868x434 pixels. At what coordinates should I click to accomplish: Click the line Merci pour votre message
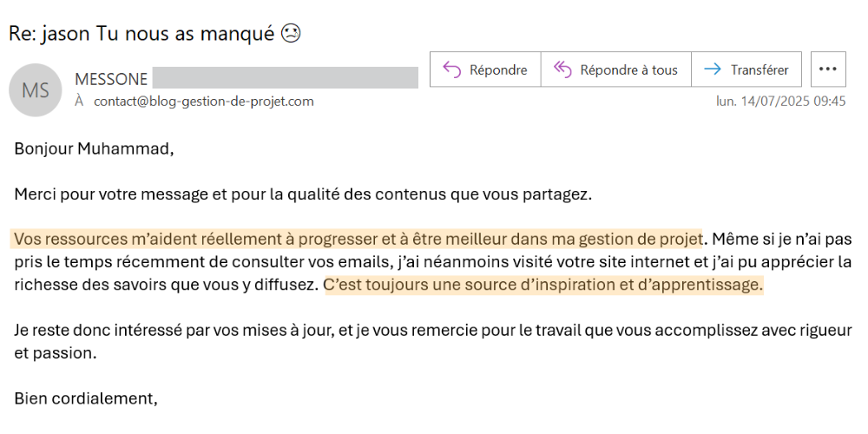[x=303, y=194]
